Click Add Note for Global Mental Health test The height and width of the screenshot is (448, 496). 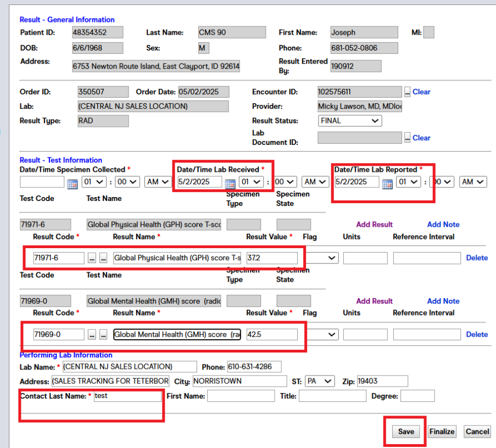point(443,301)
